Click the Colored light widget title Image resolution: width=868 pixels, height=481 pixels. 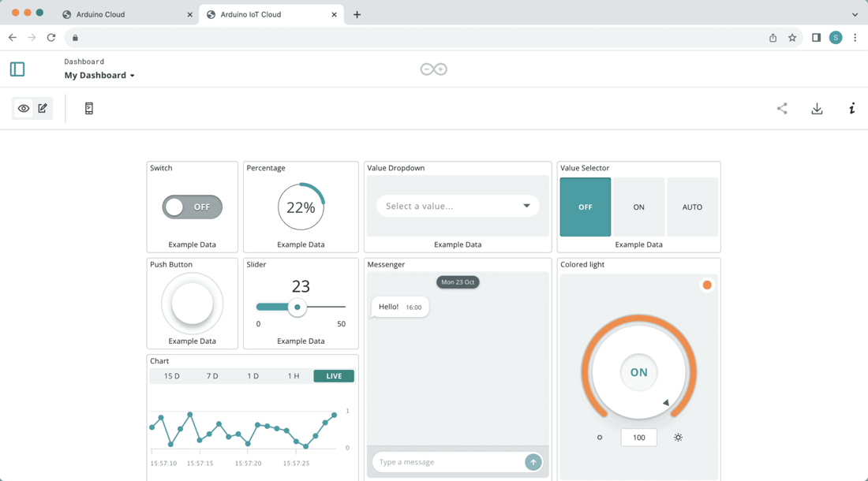click(582, 264)
